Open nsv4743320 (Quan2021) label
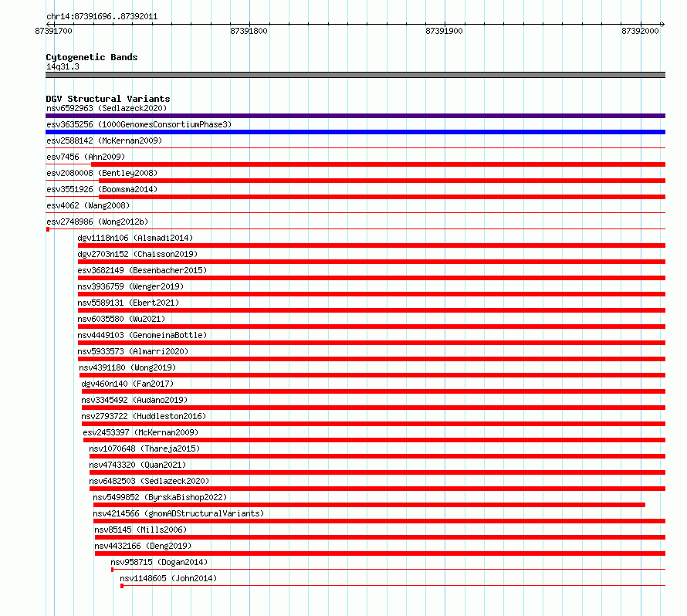The width and height of the screenshot is (687, 616). pyautogui.click(x=137, y=465)
